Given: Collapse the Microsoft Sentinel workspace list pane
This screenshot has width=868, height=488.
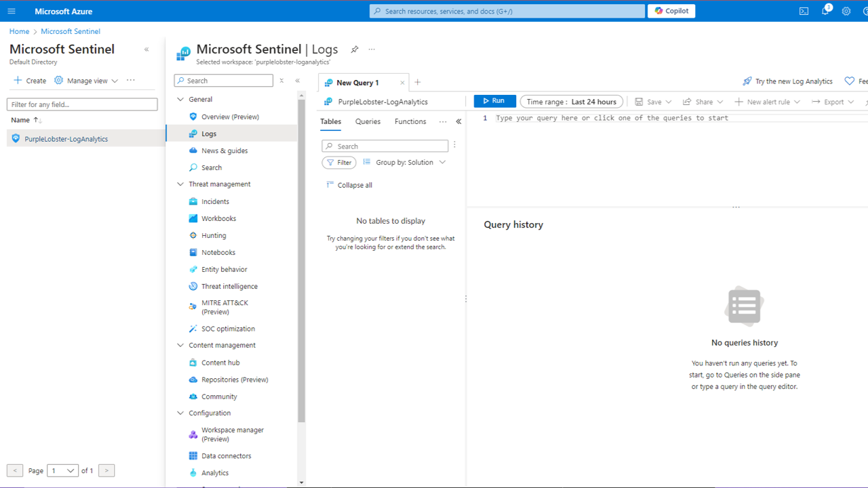Looking at the screenshot, I should coord(146,49).
